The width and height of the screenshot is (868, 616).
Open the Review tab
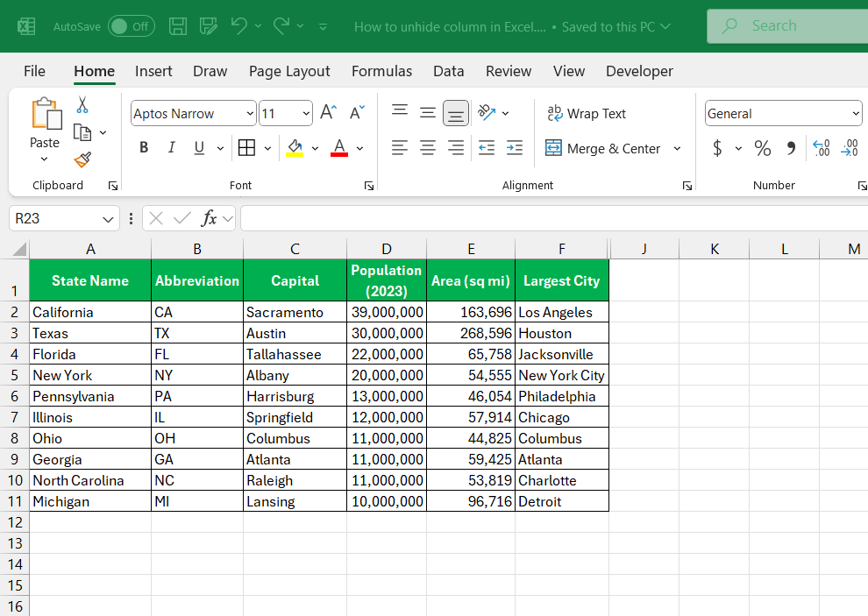[509, 71]
